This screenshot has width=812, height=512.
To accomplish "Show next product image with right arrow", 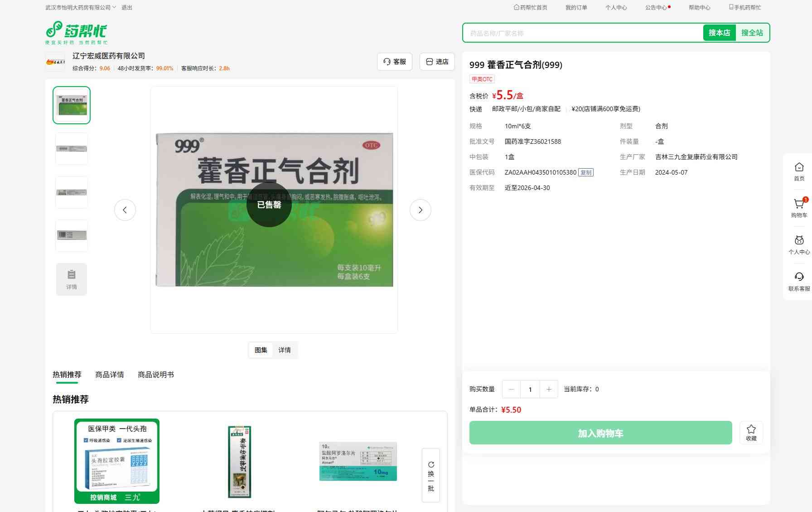I will [x=420, y=210].
